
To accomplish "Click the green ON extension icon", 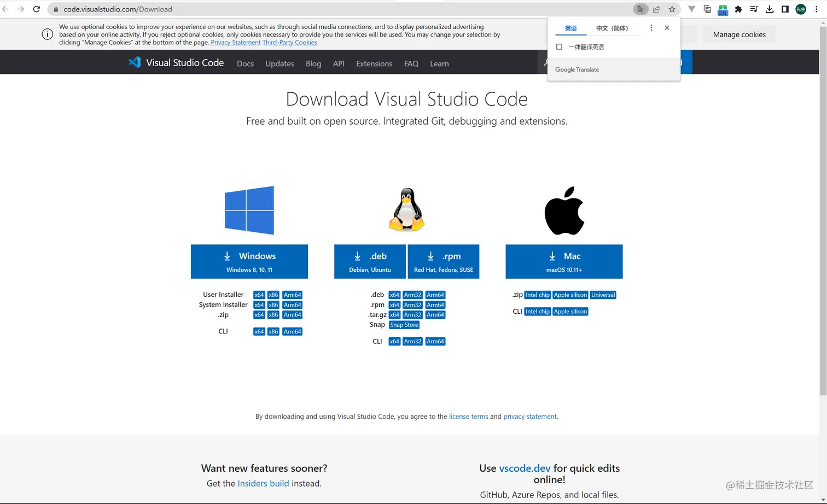I will pyautogui.click(x=723, y=10).
